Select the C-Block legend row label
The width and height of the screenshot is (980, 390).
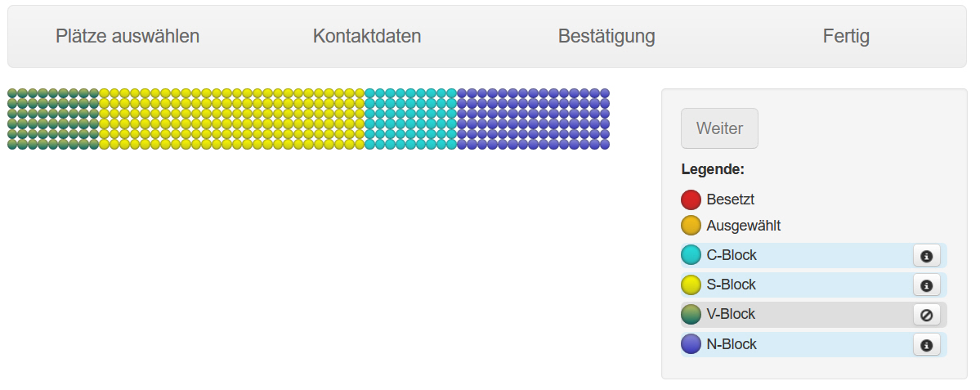(x=732, y=255)
